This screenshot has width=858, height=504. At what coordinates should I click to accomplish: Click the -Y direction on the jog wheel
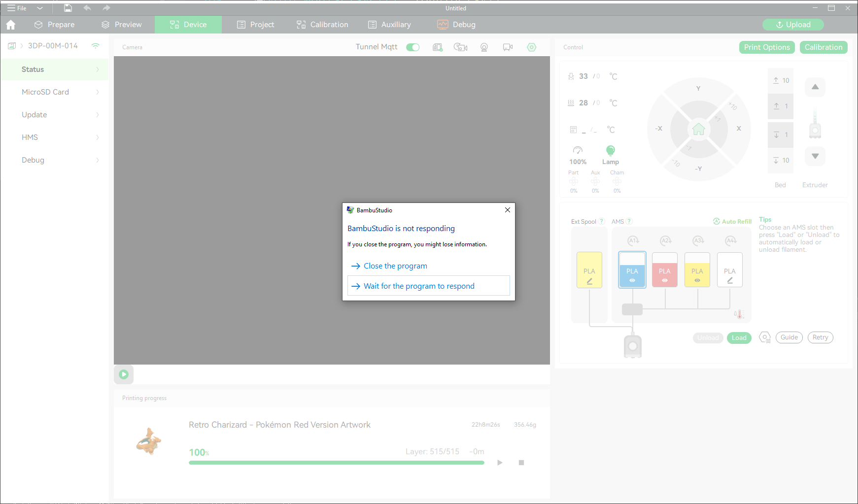click(x=698, y=168)
